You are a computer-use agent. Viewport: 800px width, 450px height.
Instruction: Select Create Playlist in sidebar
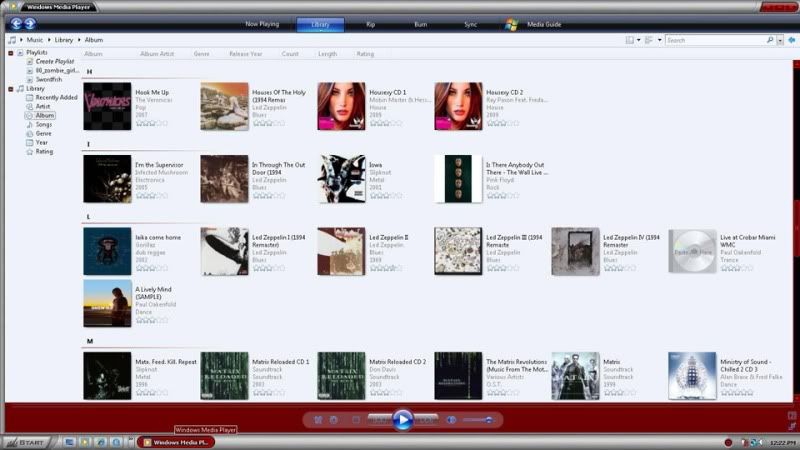pyautogui.click(x=55, y=61)
